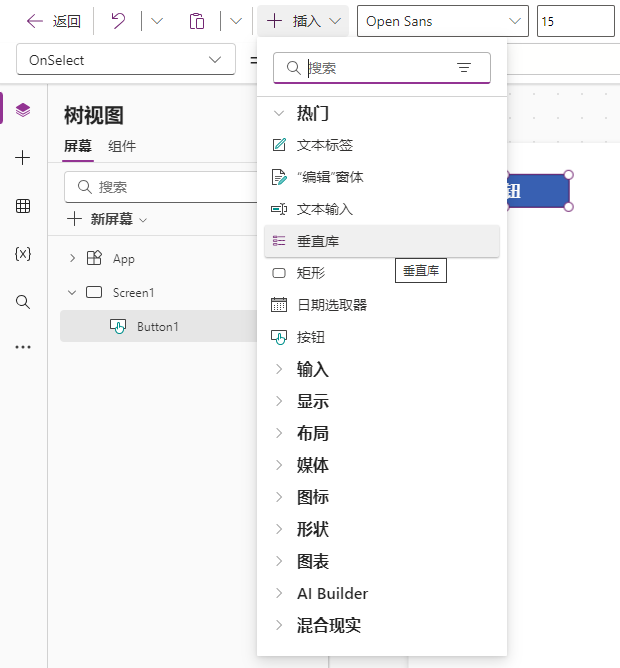
Task: Open the data table icon in sidebar
Action: (23, 206)
